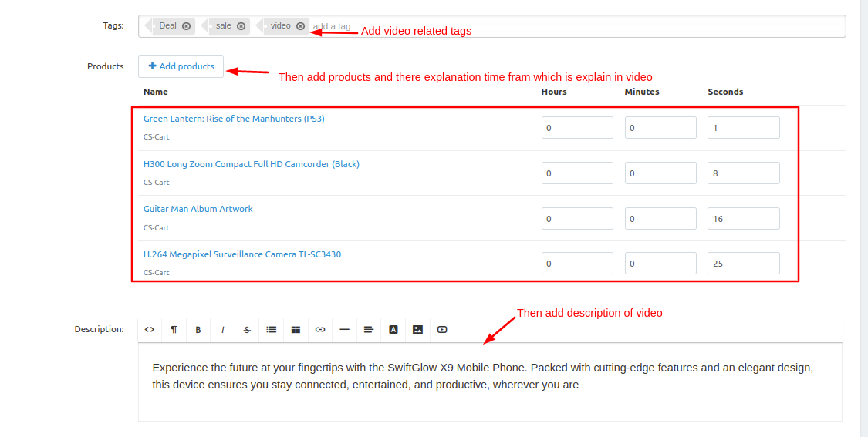Open paragraph format options in editor toolbar
This screenshot has width=868, height=437.
click(174, 330)
